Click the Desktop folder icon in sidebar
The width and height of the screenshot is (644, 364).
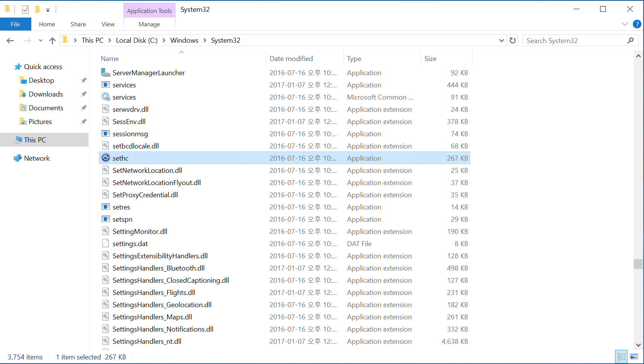point(23,80)
